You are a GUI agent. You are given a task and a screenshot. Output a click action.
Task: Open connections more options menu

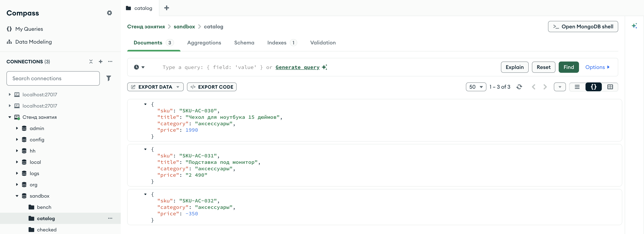110,62
